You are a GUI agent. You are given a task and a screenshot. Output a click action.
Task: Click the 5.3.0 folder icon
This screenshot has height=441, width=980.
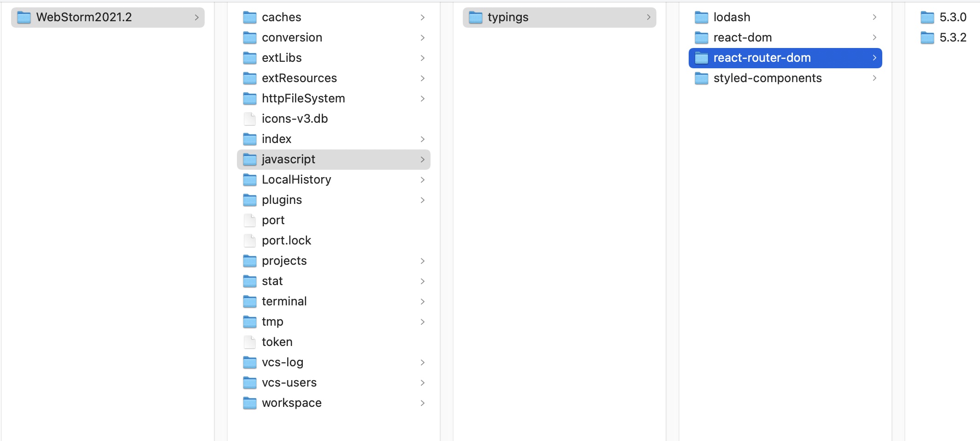click(x=927, y=18)
